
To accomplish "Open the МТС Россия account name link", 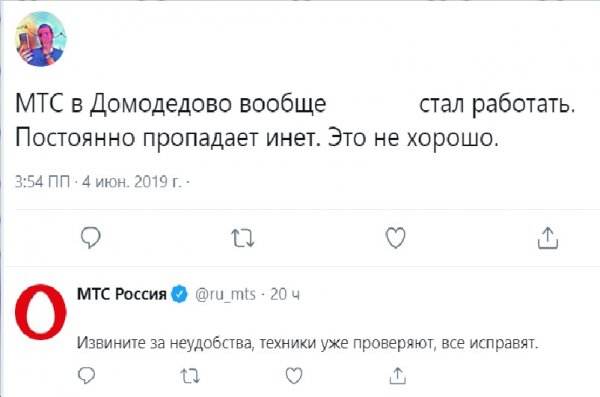I will 122,294.
